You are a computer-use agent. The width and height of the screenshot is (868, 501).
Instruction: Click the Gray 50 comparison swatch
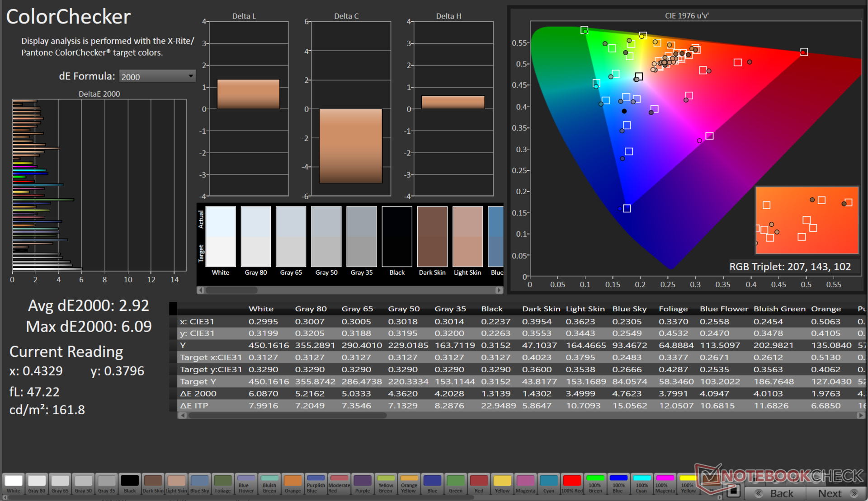pos(326,236)
